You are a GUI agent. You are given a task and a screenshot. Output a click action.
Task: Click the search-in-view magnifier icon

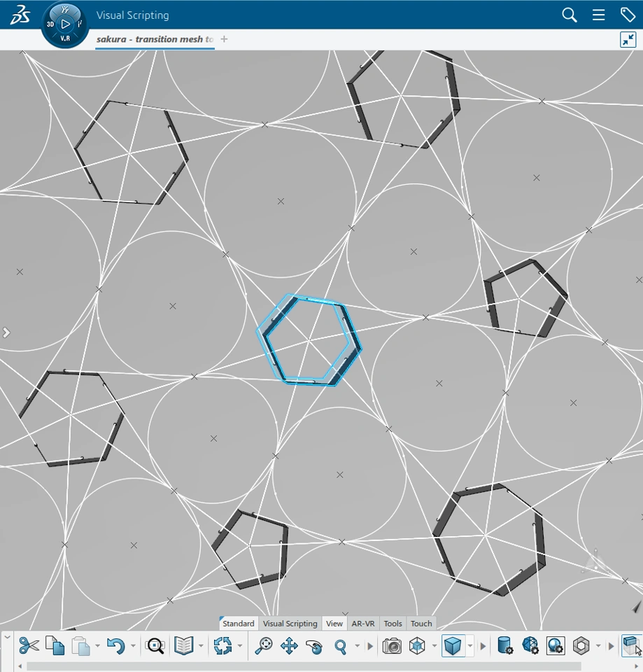[x=155, y=646]
